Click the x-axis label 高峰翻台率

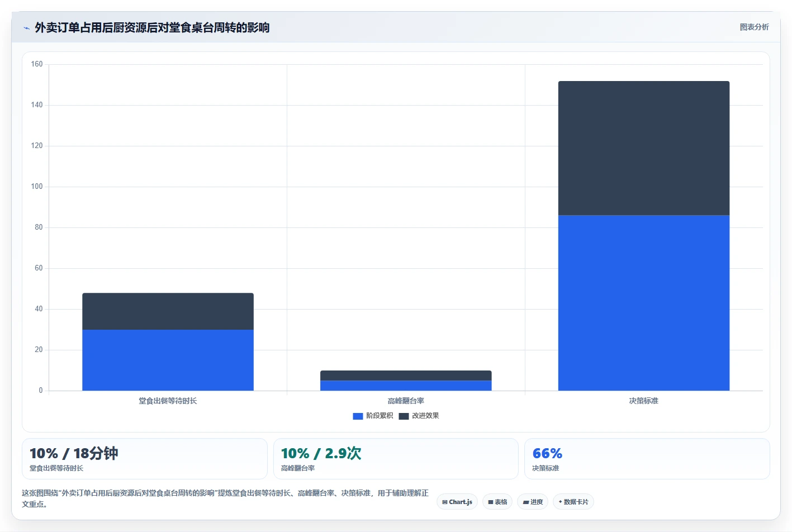[406, 401]
